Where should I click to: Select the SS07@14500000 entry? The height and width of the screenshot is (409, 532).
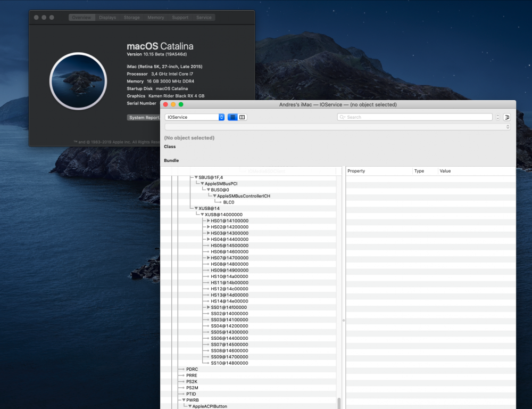point(229,345)
